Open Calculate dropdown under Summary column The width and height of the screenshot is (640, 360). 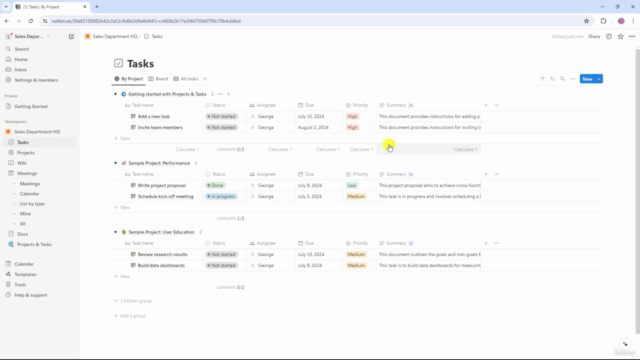[x=465, y=149]
